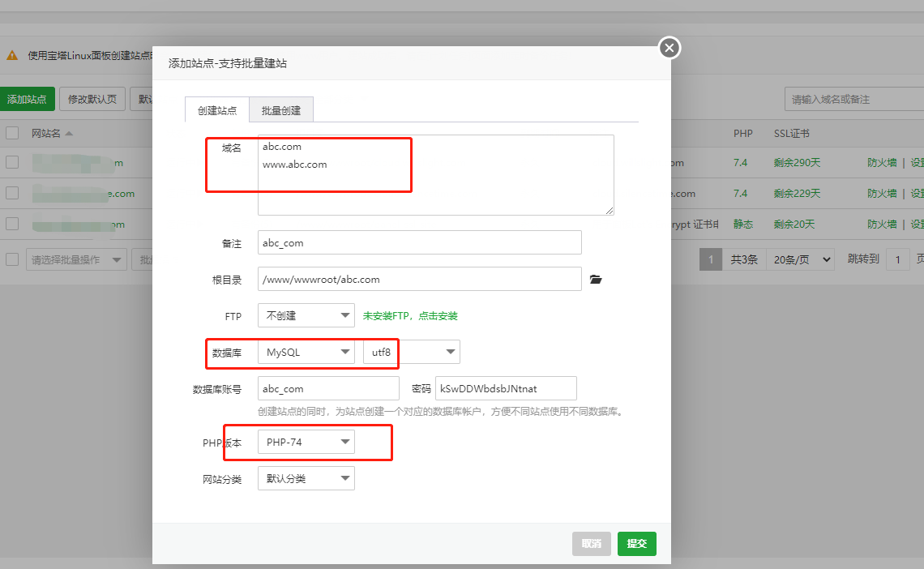Open the 数据库 MySQL dropdown

pyautogui.click(x=306, y=352)
